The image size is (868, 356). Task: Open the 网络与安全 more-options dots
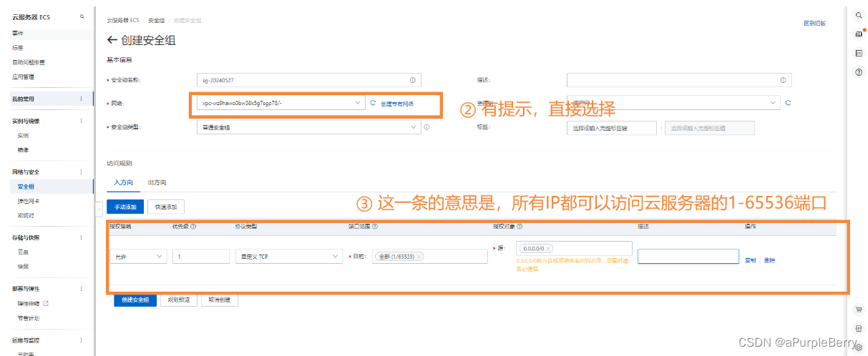81,172
